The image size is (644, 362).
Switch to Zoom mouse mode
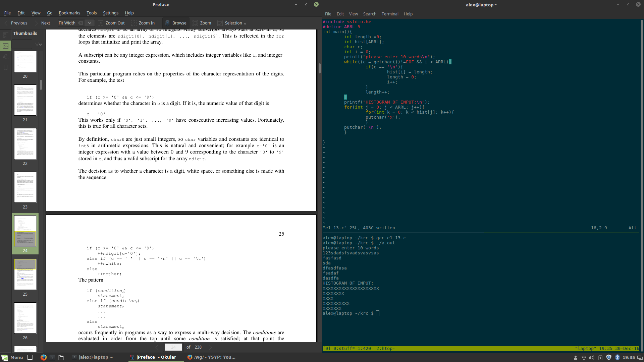pos(202,23)
